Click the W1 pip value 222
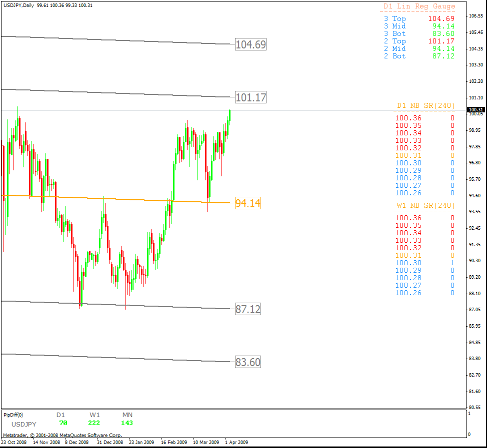Image resolution: width=487 pixels, height=448 pixels. (94, 423)
